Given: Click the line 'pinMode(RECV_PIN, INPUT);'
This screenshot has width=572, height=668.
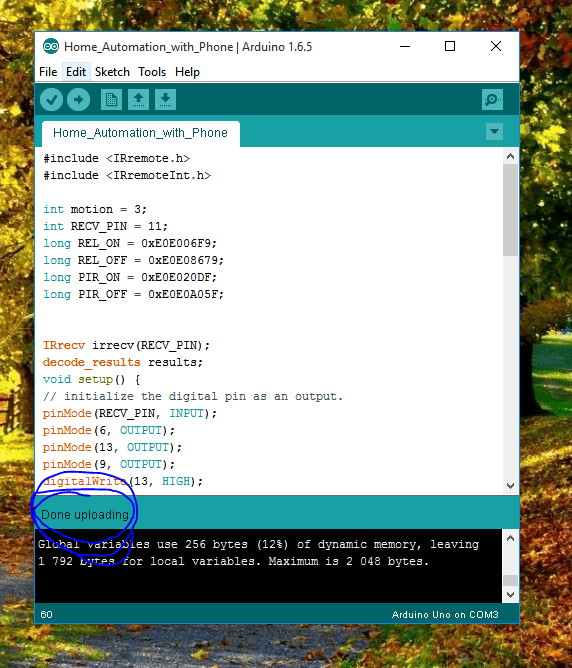Looking at the screenshot, I should click(x=130, y=413).
